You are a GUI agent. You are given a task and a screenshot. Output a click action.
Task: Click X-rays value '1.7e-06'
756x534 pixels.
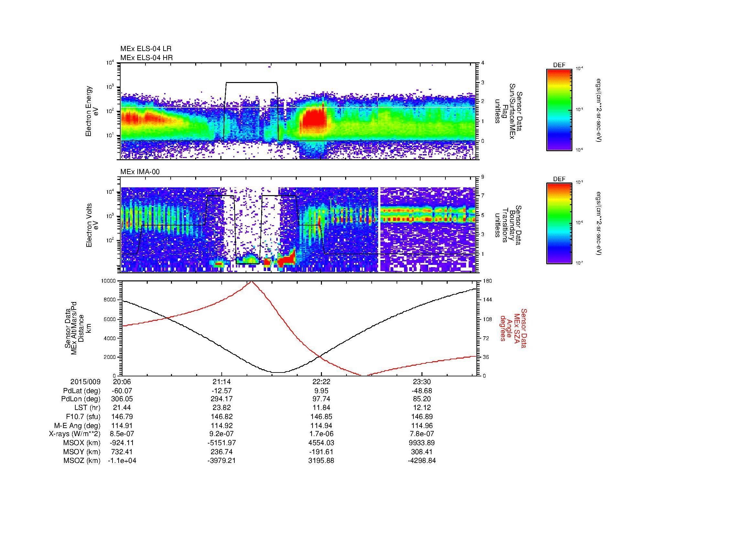point(321,434)
